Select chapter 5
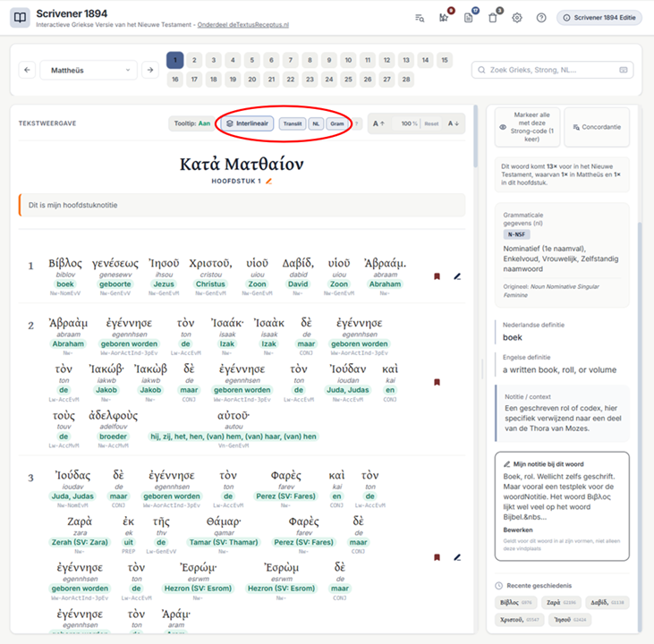 (x=252, y=60)
